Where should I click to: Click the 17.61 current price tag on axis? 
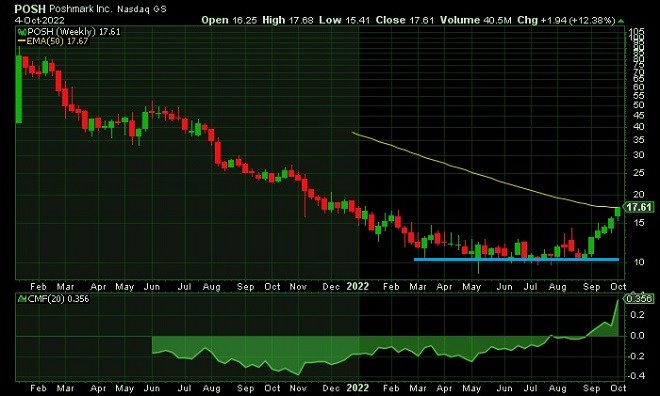pos(639,207)
